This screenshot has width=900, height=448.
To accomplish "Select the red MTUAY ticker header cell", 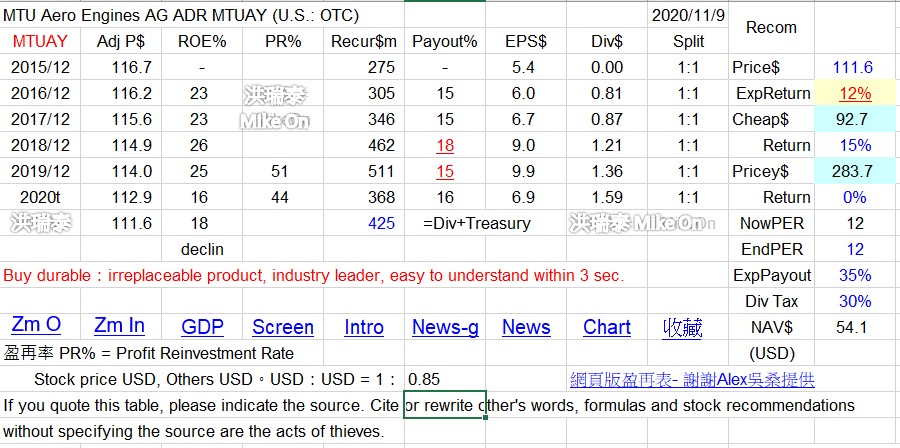I will pyautogui.click(x=41, y=41).
